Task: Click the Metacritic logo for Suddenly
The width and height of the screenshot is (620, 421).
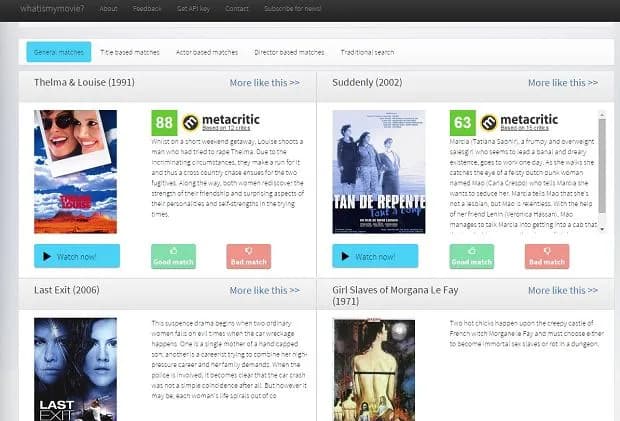Action: [519, 122]
